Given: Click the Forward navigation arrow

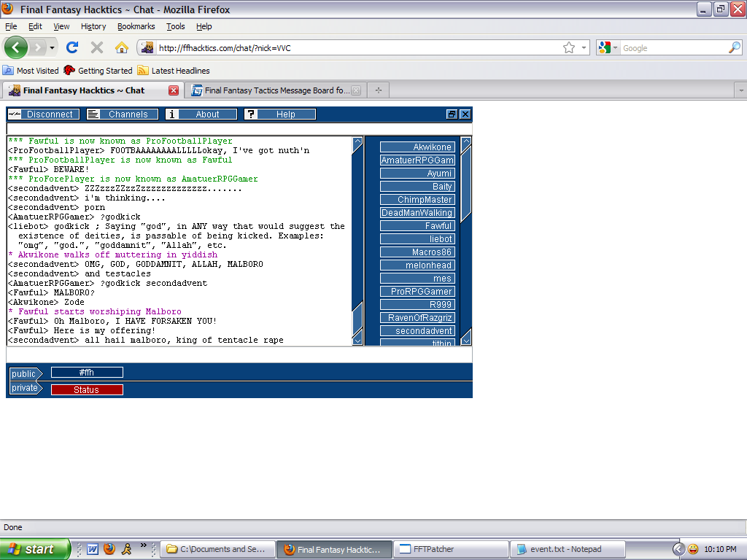Looking at the screenshot, I should click(x=37, y=47).
